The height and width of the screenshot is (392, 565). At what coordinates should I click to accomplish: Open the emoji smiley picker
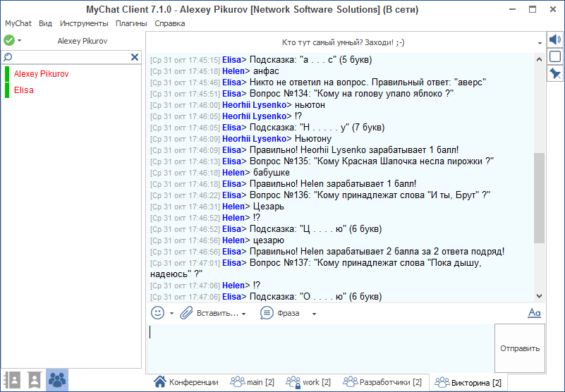click(158, 312)
